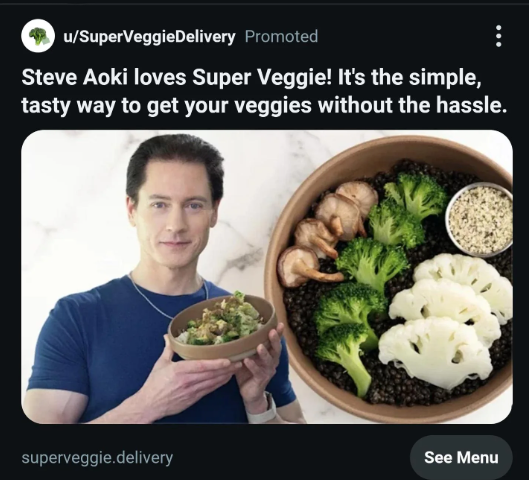Click the cup of hemp seeds in the bowl
This screenshot has height=480, width=529.
pos(479,219)
